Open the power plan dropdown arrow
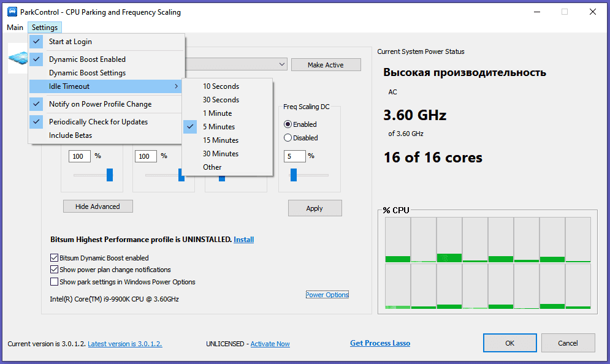The height and width of the screenshot is (364, 610). [281, 64]
